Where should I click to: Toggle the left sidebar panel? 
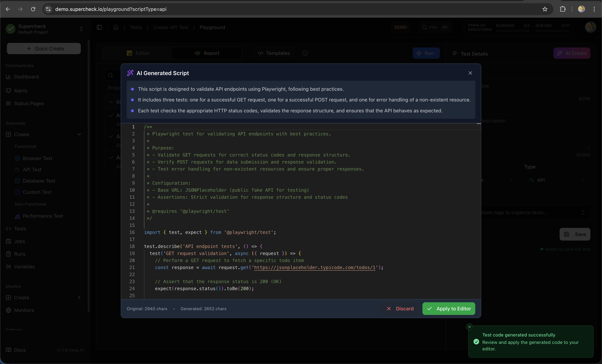pyautogui.click(x=99, y=27)
